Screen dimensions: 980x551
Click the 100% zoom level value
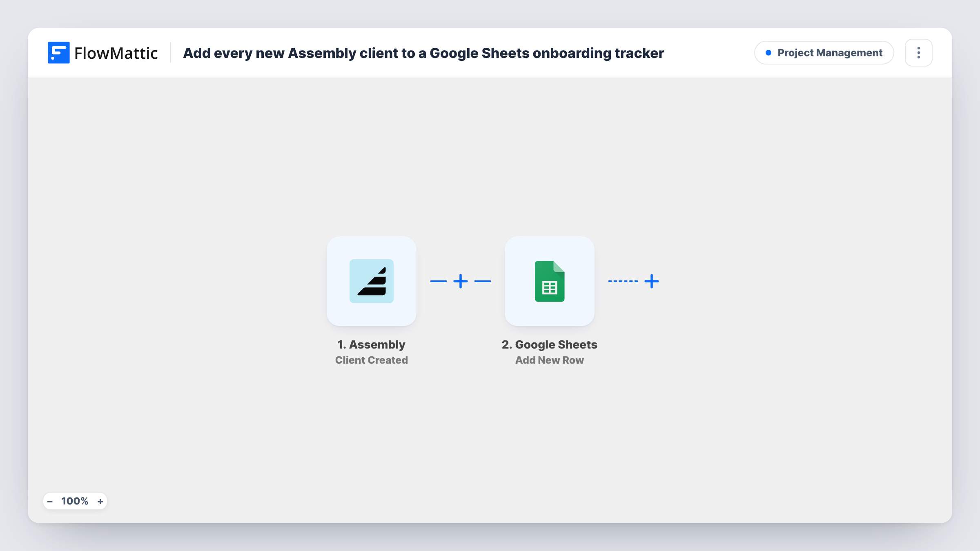(75, 501)
